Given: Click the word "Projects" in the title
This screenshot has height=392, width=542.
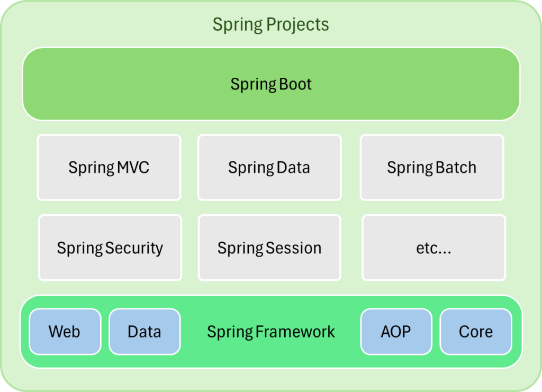Looking at the screenshot, I should click(x=298, y=24).
